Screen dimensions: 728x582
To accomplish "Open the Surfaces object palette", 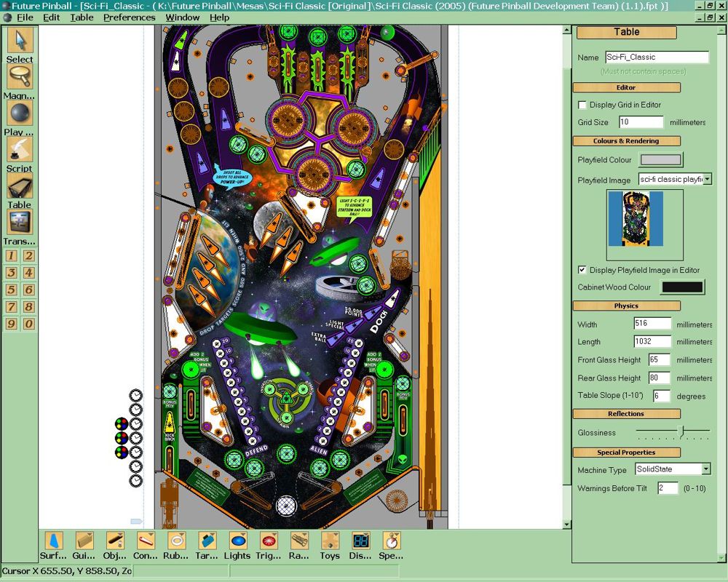I will click(x=54, y=541).
